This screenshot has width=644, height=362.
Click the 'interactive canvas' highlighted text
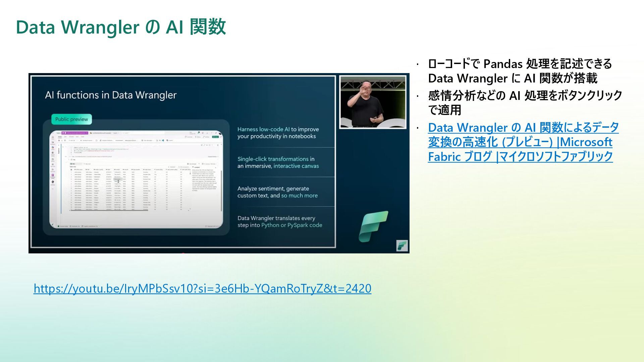coord(296,166)
